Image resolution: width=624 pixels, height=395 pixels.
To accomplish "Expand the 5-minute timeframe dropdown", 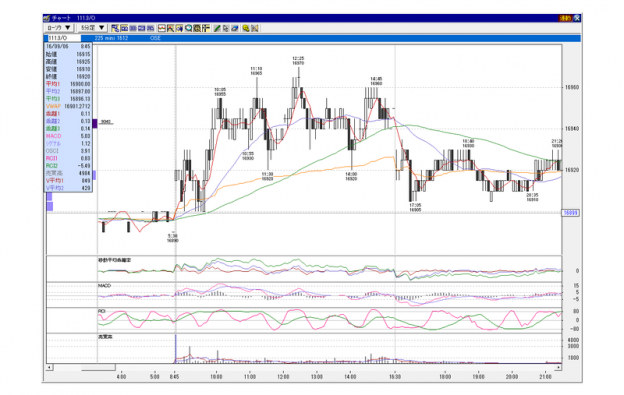I will click(92, 28).
